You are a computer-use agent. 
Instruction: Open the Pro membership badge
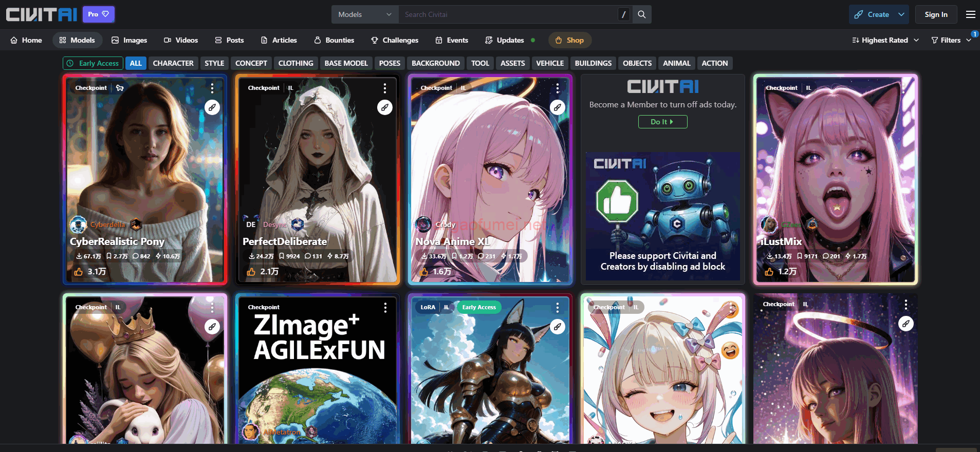(98, 14)
